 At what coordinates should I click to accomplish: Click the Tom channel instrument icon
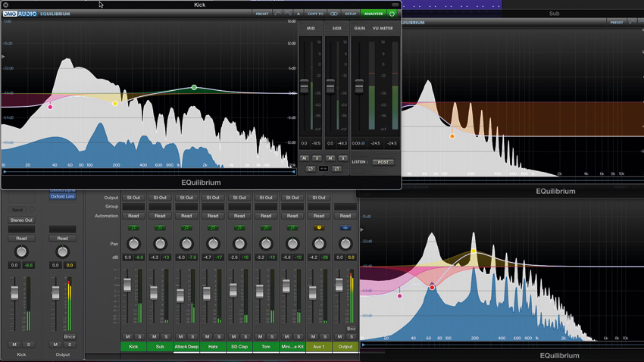pyautogui.click(x=266, y=228)
